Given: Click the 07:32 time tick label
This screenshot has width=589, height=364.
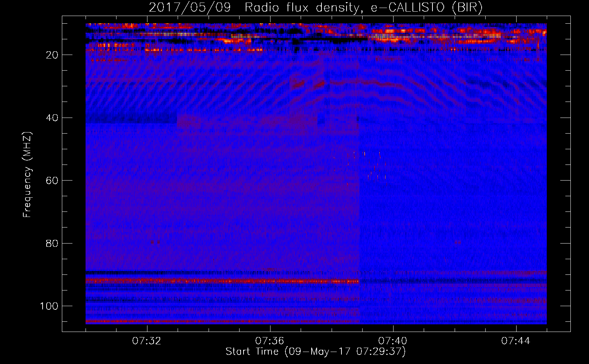Looking at the screenshot, I should [147, 341].
